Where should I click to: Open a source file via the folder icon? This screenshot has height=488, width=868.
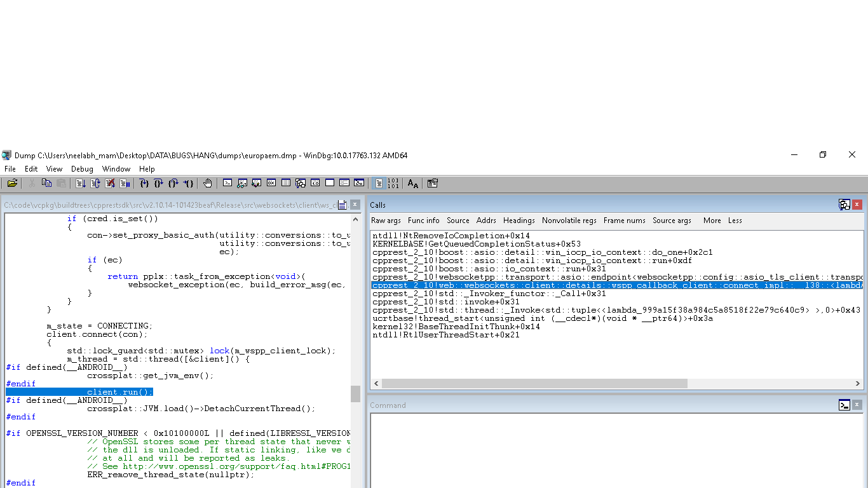[11, 183]
